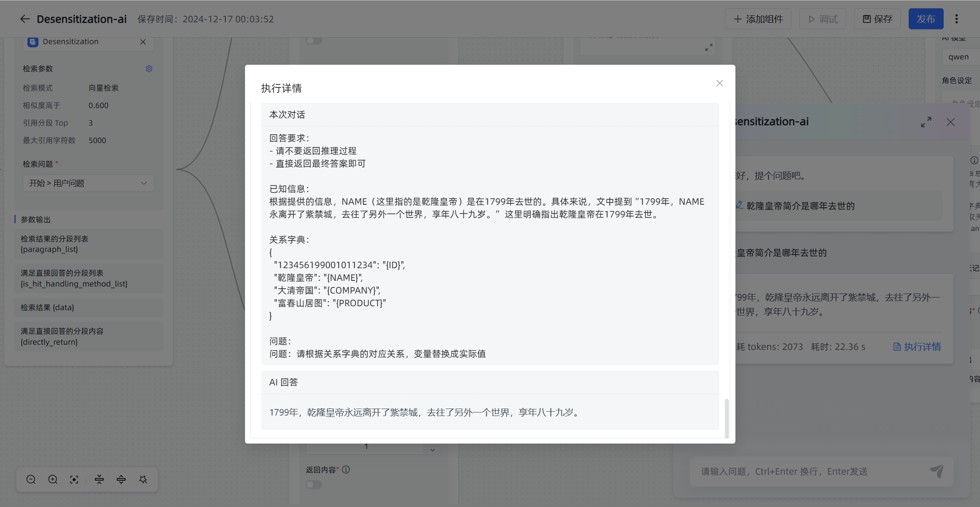The height and width of the screenshot is (507, 980).
Task: Open the 检索问题 dropdown showing 开始 > 用户问题
Action: [x=88, y=183]
